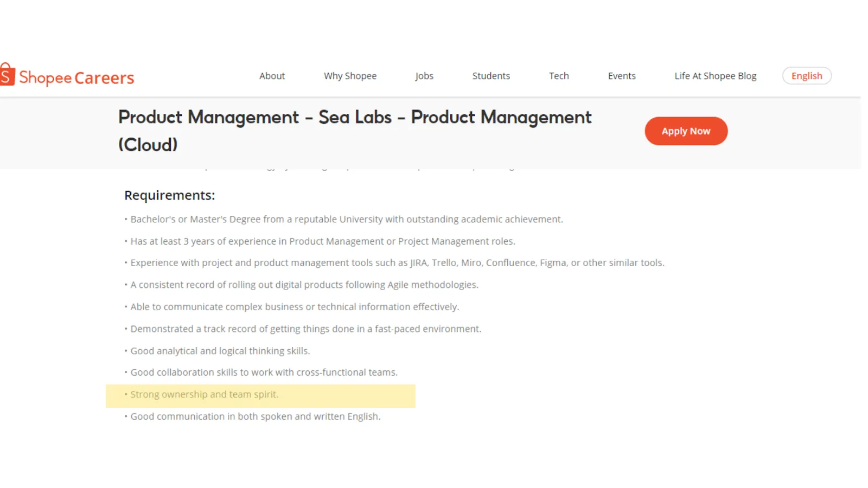This screenshot has height=488, width=868.
Task: Open the Events menu item
Action: (x=622, y=76)
